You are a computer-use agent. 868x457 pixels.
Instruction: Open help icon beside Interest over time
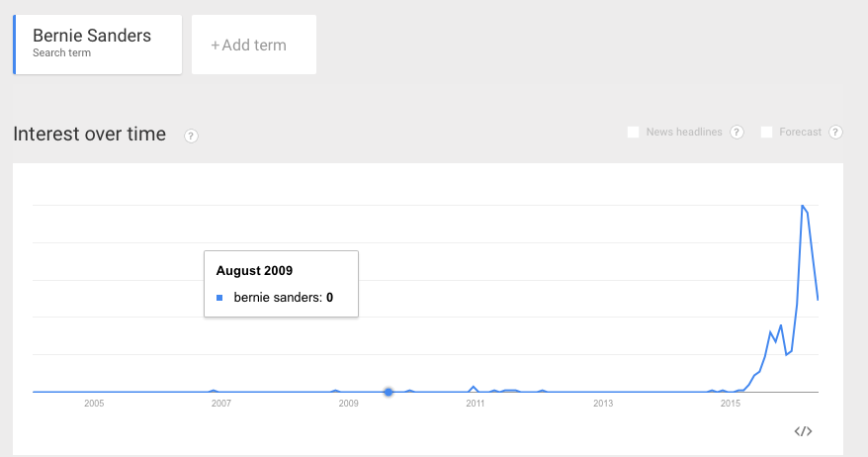click(192, 136)
